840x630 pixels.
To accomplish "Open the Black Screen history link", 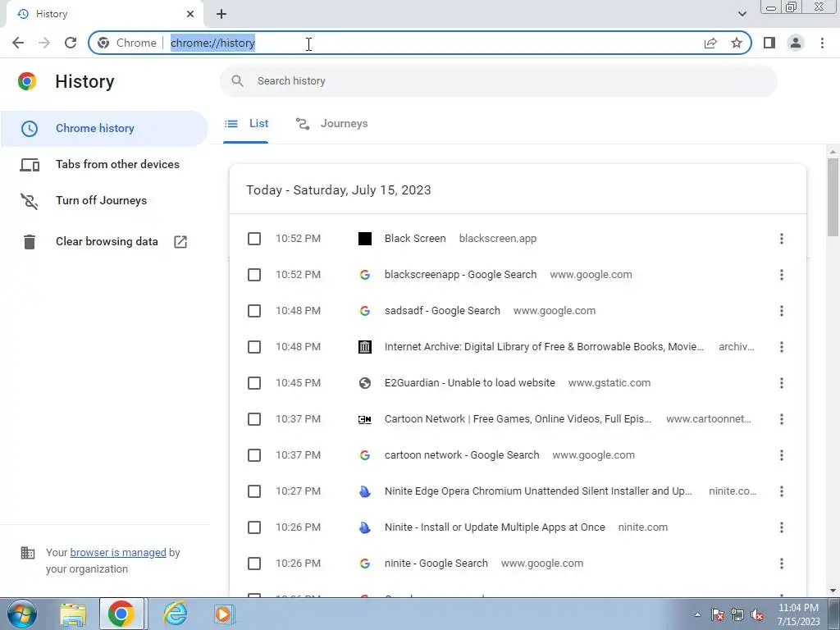I will [415, 239].
